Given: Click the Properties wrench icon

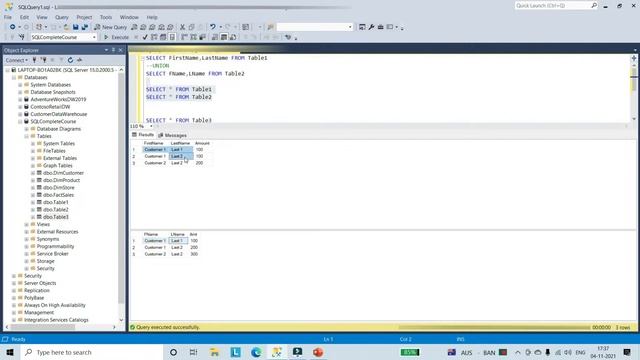Looking at the screenshot, I should pos(371,27).
